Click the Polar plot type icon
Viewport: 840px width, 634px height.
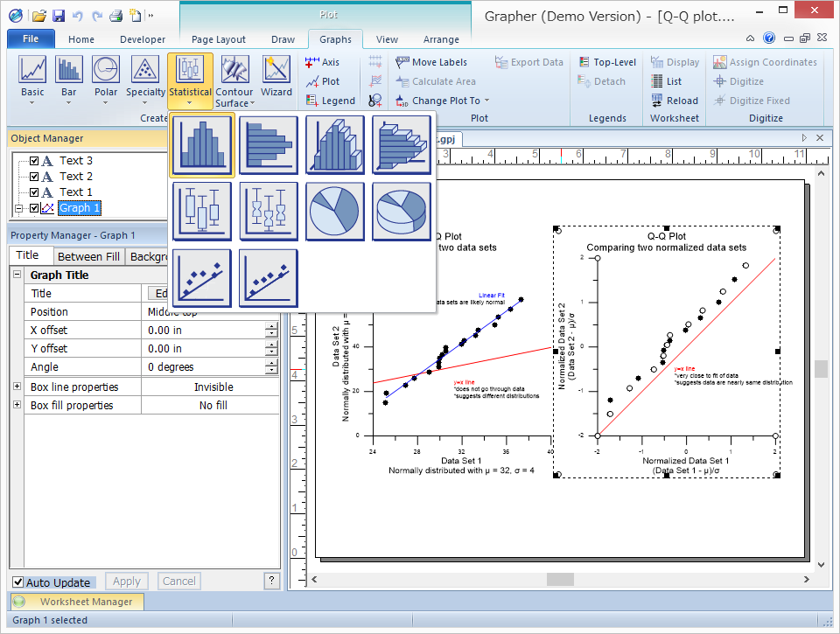[x=106, y=75]
